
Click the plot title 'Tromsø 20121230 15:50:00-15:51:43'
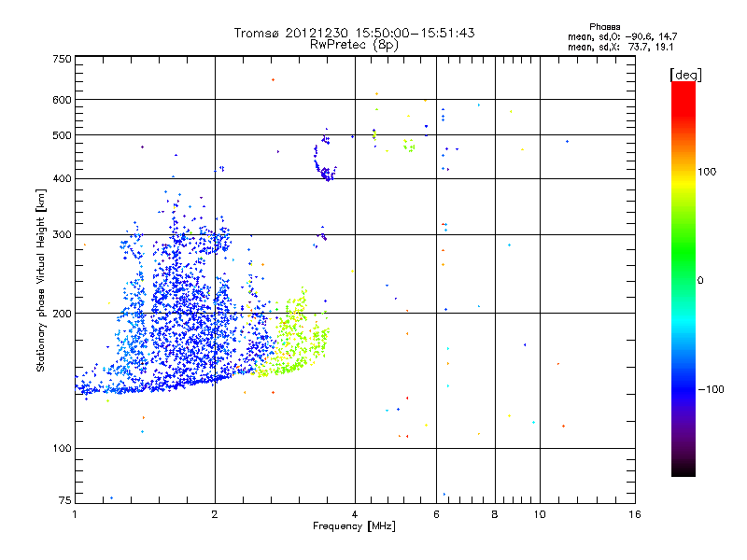(x=354, y=33)
